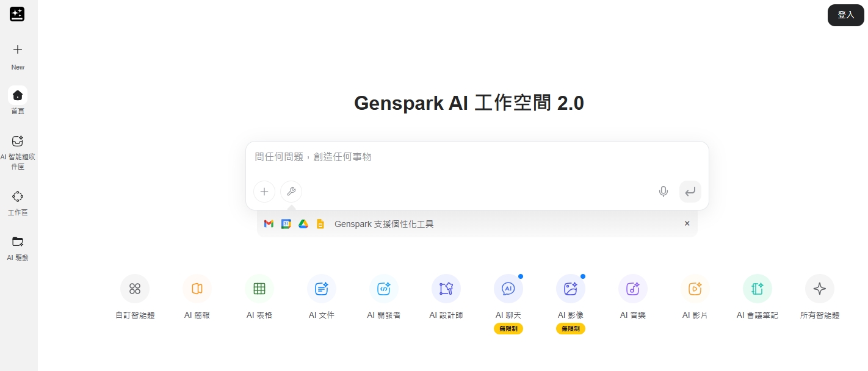This screenshot has height=371, width=868.
Task: Open the AI 簡報 agent
Action: (197, 297)
